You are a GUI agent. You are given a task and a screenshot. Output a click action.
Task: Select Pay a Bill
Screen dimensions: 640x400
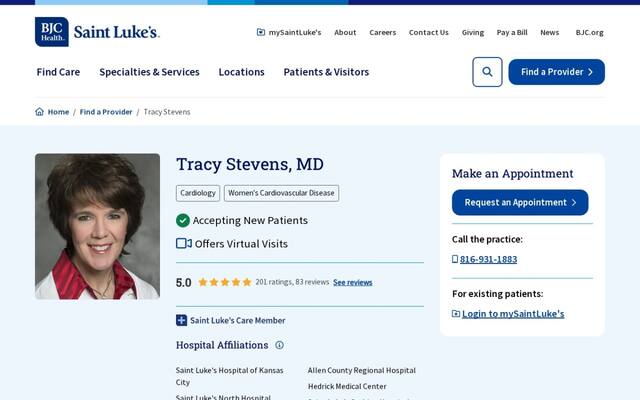pyautogui.click(x=512, y=32)
